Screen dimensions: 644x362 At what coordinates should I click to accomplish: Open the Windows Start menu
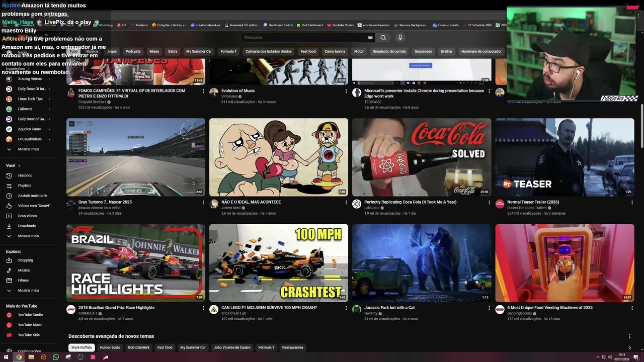point(7,357)
